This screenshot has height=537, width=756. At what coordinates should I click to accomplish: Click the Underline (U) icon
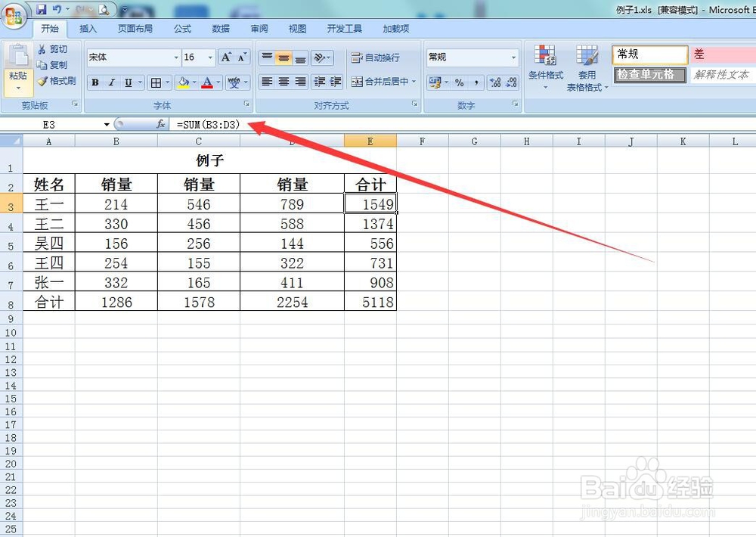pos(128,82)
